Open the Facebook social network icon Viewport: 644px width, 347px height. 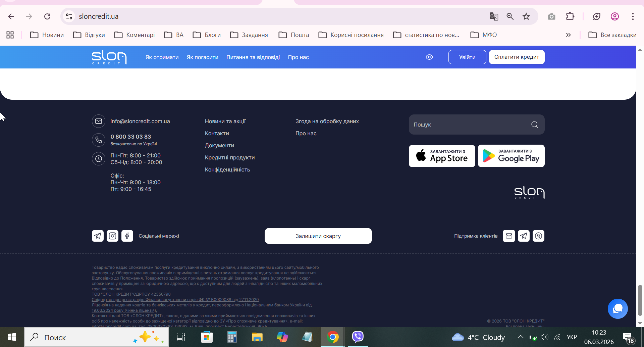[x=127, y=236]
